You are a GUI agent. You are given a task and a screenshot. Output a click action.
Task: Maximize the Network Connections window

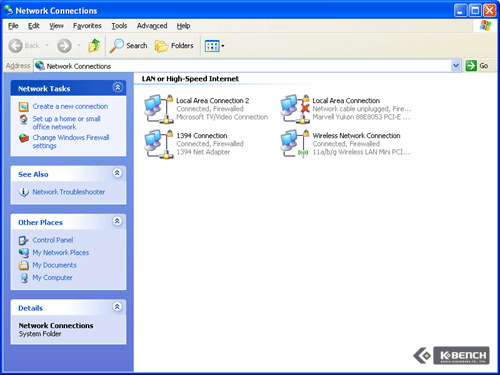[x=475, y=11]
